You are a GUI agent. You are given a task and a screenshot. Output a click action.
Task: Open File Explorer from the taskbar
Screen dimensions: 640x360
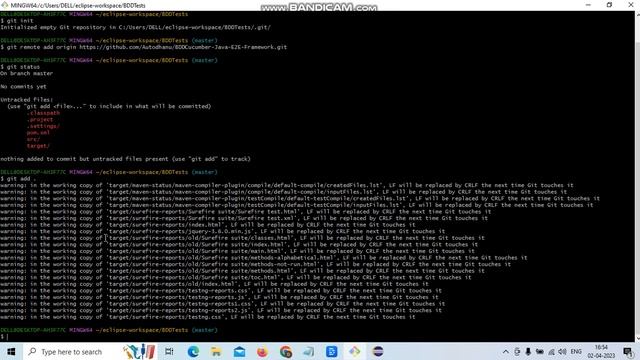(x=216, y=351)
